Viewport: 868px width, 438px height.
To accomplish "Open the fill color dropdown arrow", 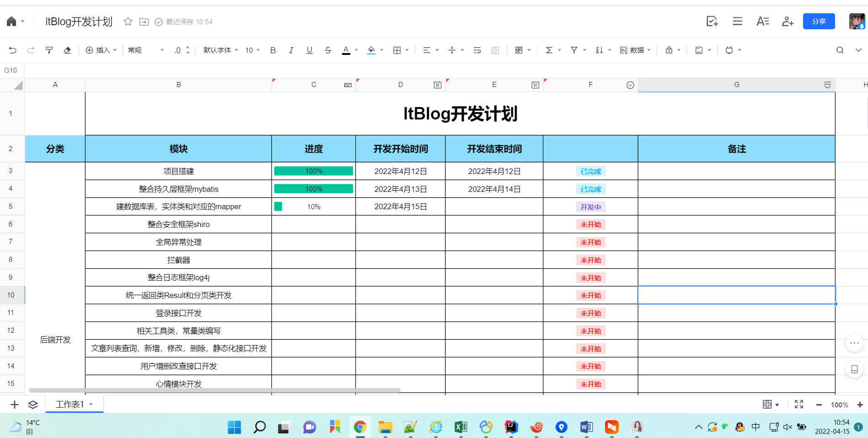I will coord(381,50).
